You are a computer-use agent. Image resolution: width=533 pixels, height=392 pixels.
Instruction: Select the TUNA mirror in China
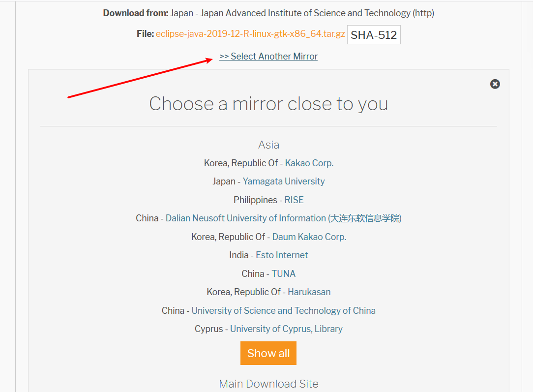coord(283,273)
